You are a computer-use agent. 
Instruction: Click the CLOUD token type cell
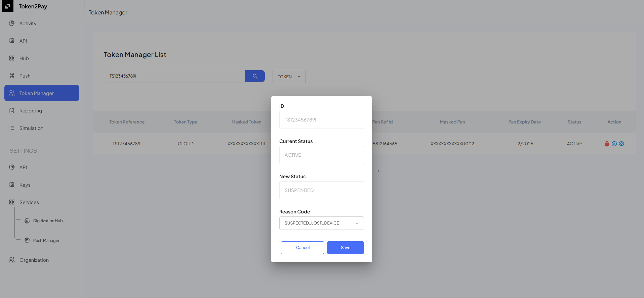(186, 144)
